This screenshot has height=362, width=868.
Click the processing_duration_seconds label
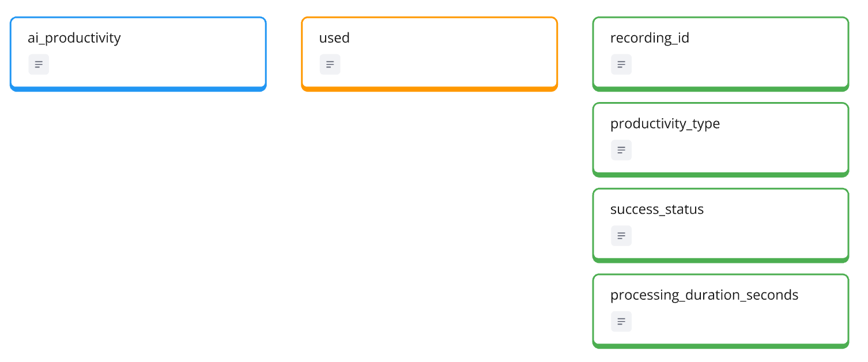tap(704, 295)
